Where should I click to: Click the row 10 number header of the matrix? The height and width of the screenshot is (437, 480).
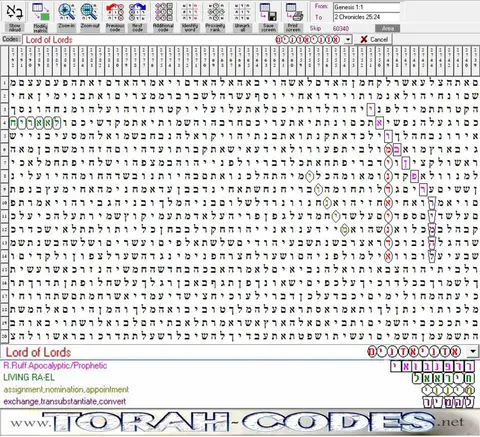tap(4, 202)
